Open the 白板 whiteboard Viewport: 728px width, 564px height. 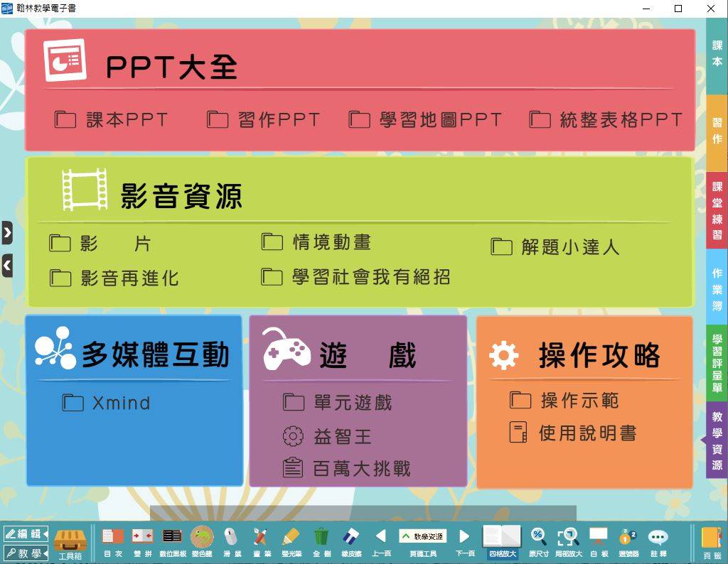(599, 542)
